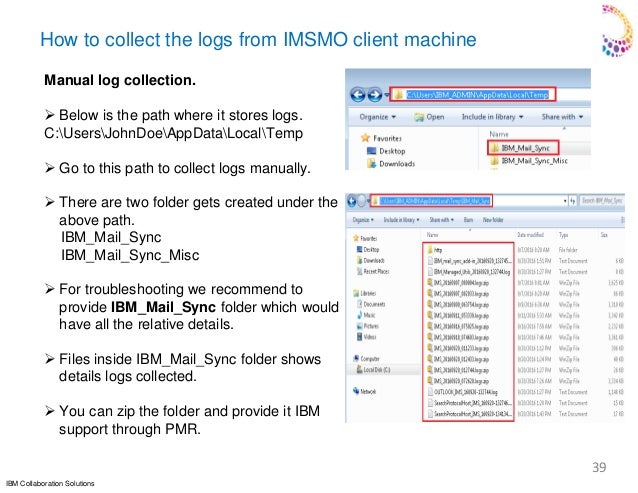Click Forward arrow in upper Explorer window
The image size is (638, 493).
(375, 95)
